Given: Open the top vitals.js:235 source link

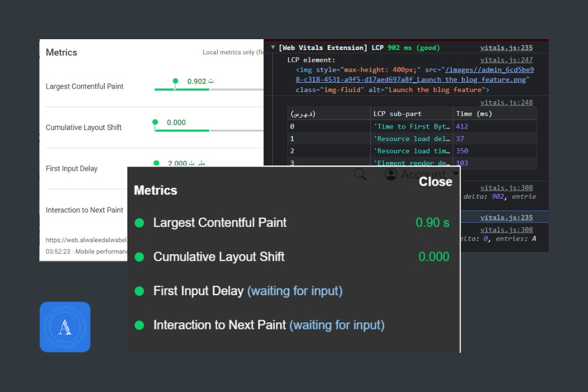Looking at the screenshot, I should pos(506,48).
